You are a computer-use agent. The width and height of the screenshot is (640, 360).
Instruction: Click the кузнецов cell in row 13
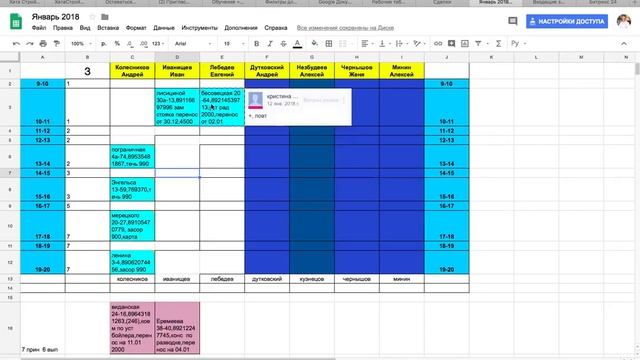(312, 279)
